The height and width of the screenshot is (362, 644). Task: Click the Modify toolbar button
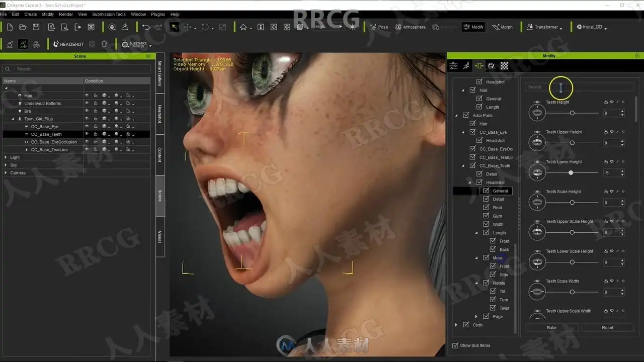point(473,27)
